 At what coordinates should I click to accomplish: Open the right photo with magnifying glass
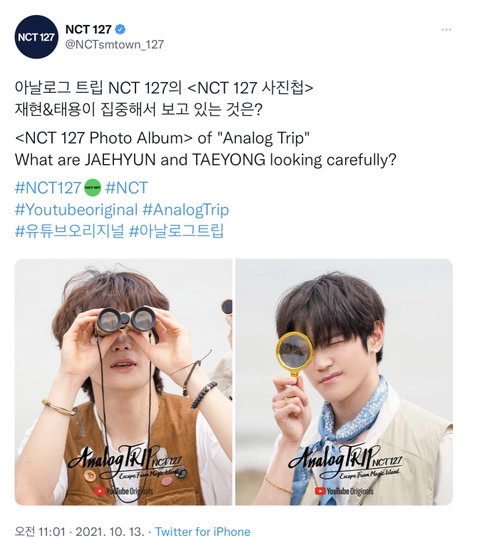[344, 382]
